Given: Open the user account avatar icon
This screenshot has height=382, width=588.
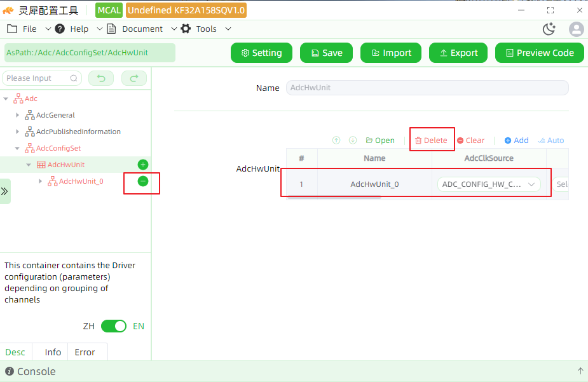Looking at the screenshot, I should point(577,29).
